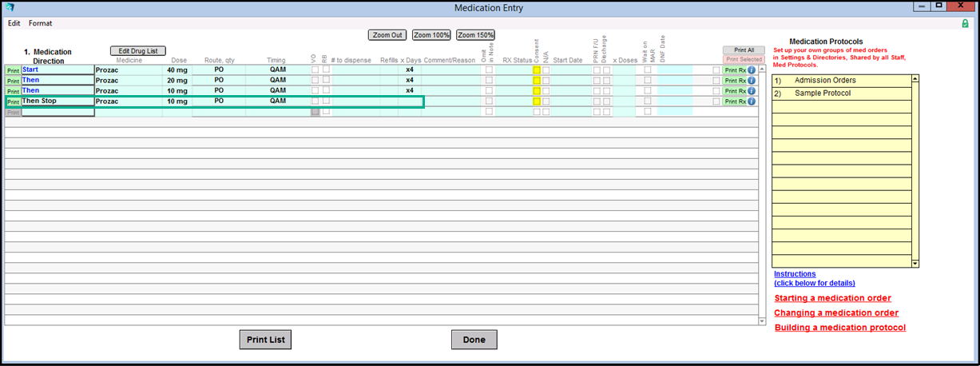Click the 40 mg dose cell
This screenshot has width=980, height=366.
[177, 70]
